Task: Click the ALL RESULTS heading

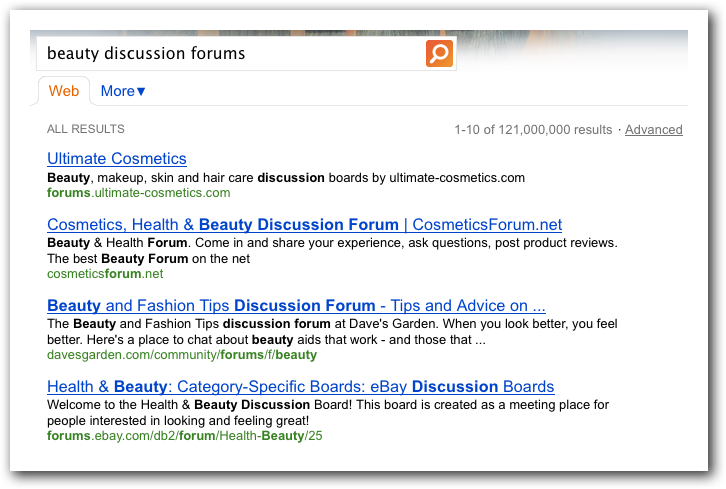Action: (x=86, y=129)
